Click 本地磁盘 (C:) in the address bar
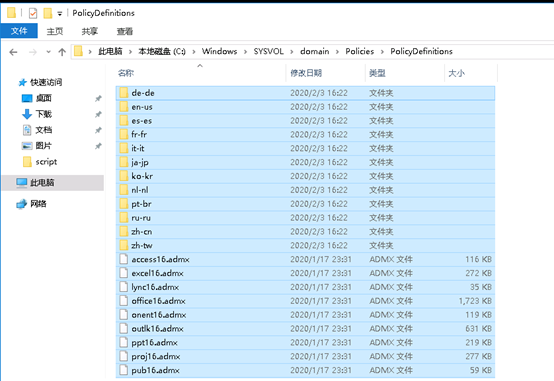Image resolution: width=554 pixels, height=381 pixels. click(162, 52)
